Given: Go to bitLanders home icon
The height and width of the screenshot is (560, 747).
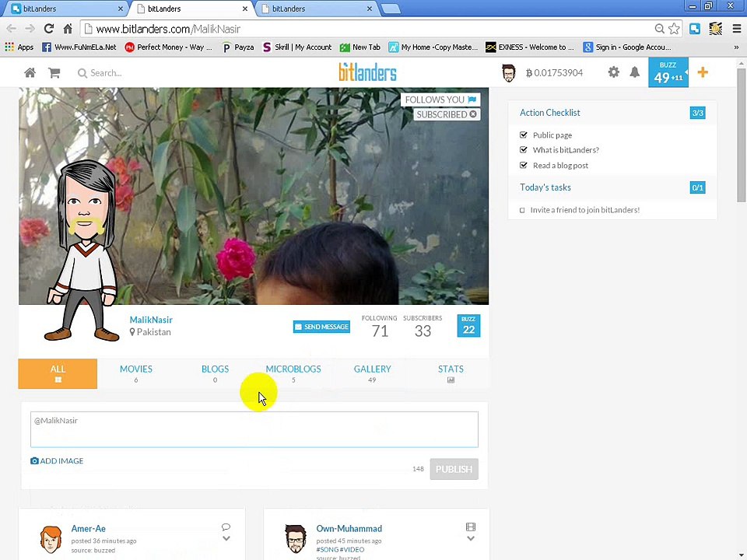Looking at the screenshot, I should [x=30, y=73].
